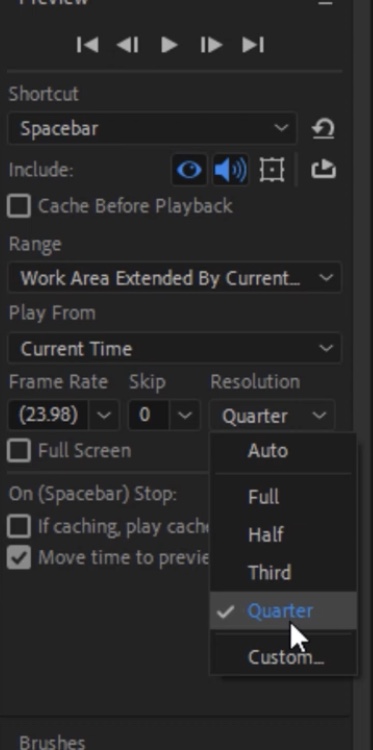Open the Play From Current Time dropdown
373x750 pixels.
click(175, 348)
